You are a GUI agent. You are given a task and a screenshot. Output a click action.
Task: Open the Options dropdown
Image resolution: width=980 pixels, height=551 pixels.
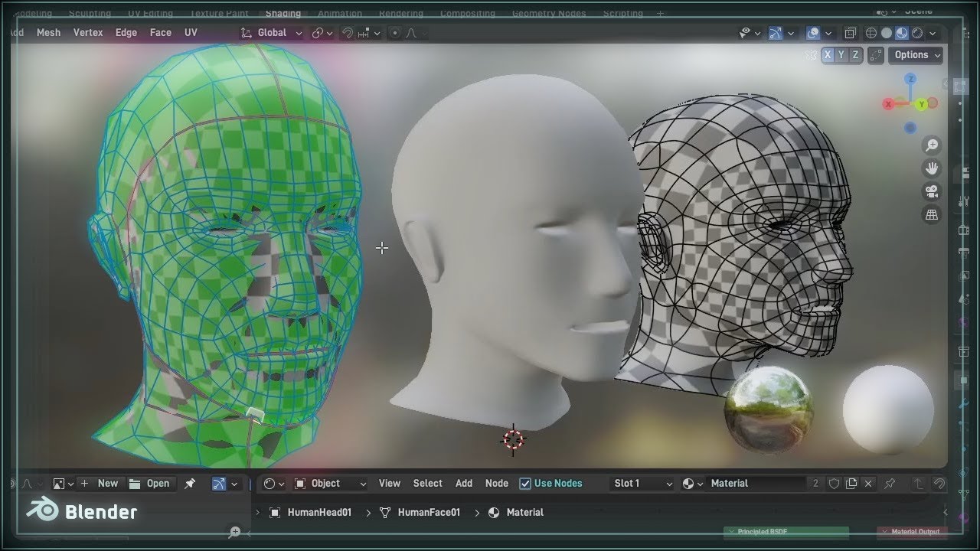tap(916, 55)
